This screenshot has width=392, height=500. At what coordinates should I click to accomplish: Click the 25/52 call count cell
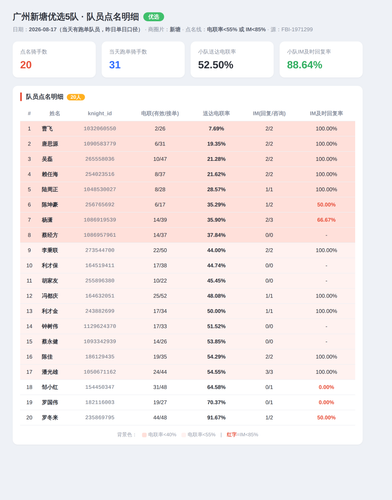click(x=160, y=296)
